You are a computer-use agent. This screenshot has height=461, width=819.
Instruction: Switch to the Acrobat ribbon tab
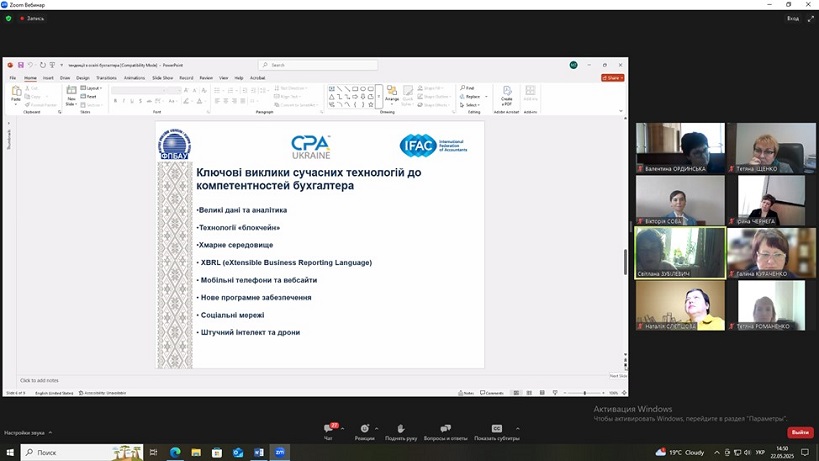tap(257, 78)
